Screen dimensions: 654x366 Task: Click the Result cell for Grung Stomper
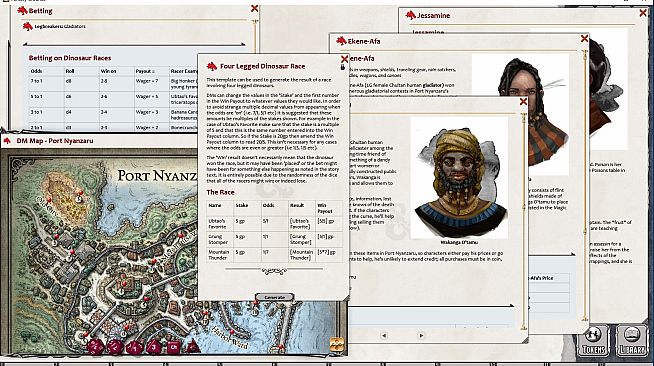pos(302,239)
